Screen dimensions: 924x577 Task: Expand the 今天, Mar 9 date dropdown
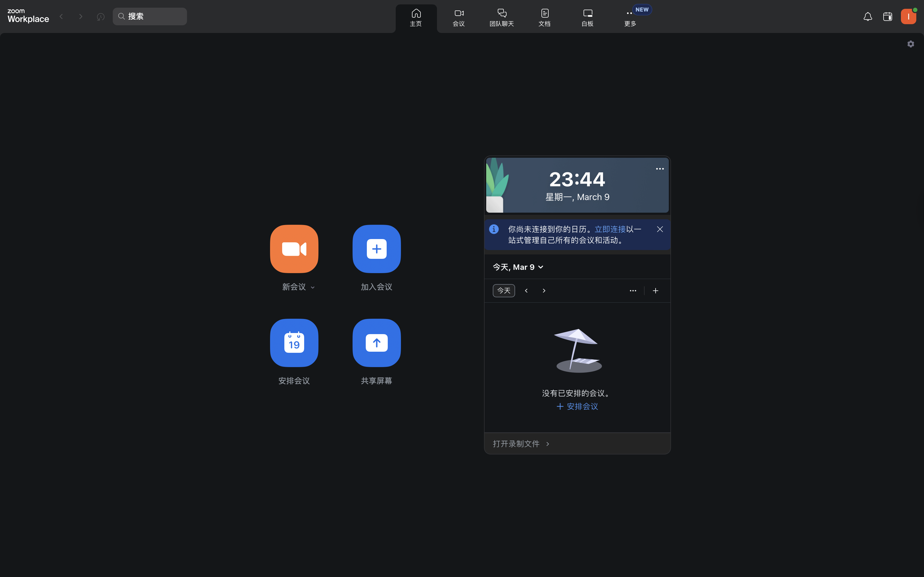pos(518,267)
